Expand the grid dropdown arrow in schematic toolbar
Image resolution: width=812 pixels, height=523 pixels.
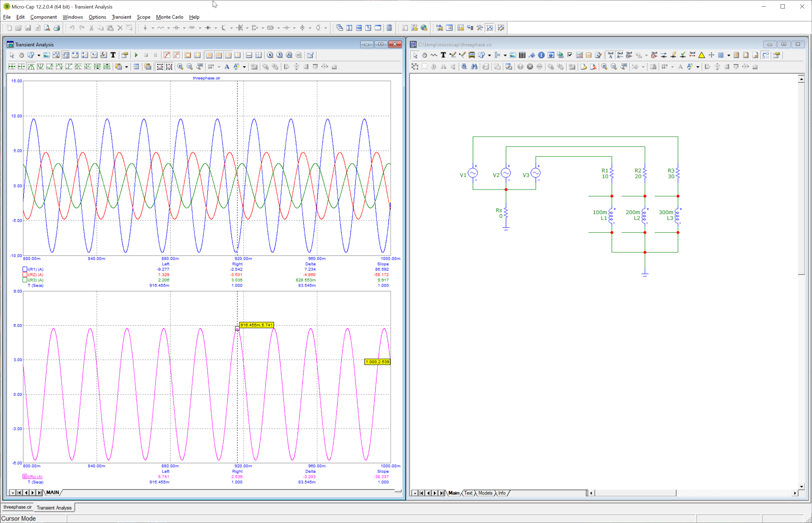(729, 55)
